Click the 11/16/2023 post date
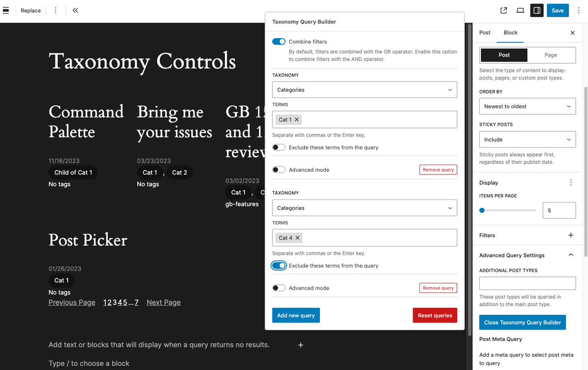 [x=64, y=161]
